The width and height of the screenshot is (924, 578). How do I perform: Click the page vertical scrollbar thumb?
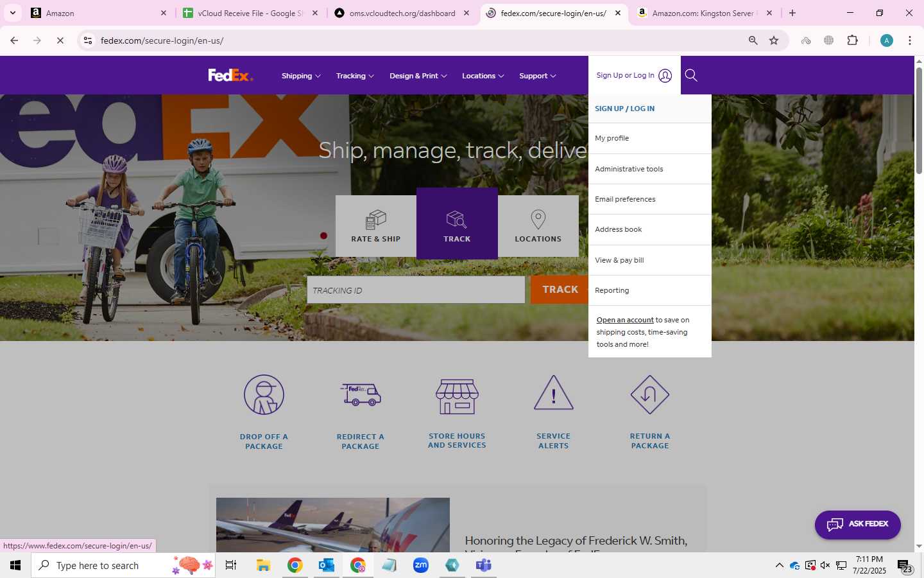919,120
